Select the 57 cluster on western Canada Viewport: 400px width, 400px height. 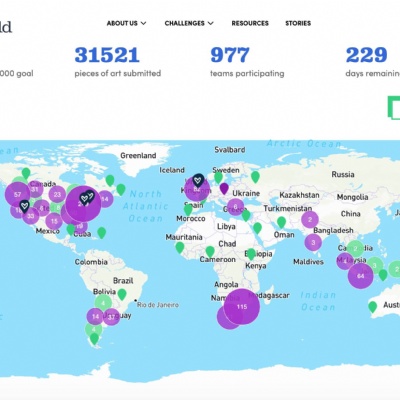point(18,195)
